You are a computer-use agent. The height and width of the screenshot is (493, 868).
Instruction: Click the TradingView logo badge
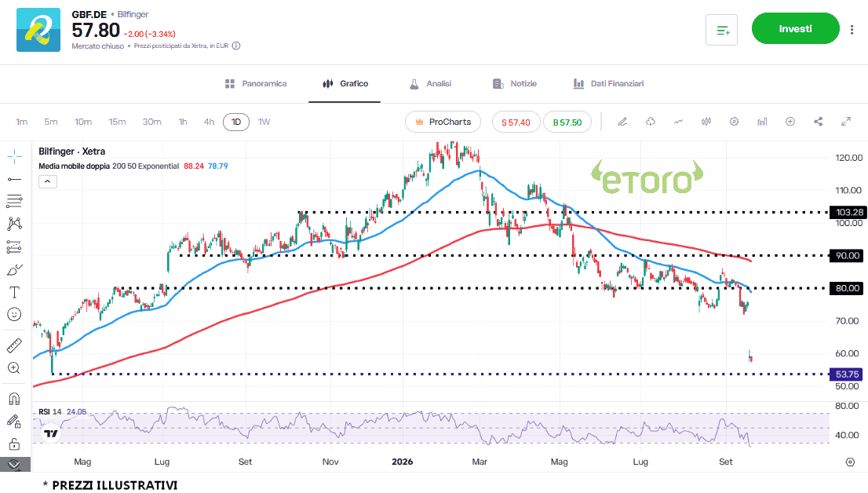tap(51, 433)
